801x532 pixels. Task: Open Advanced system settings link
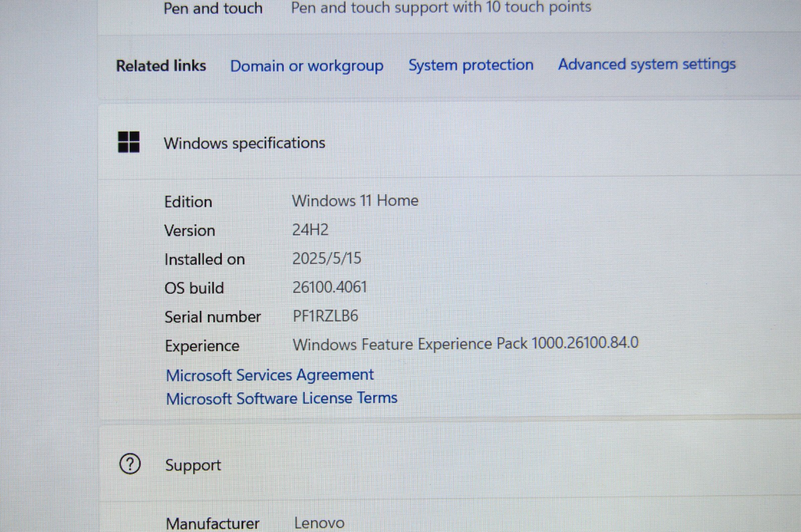[x=647, y=64]
